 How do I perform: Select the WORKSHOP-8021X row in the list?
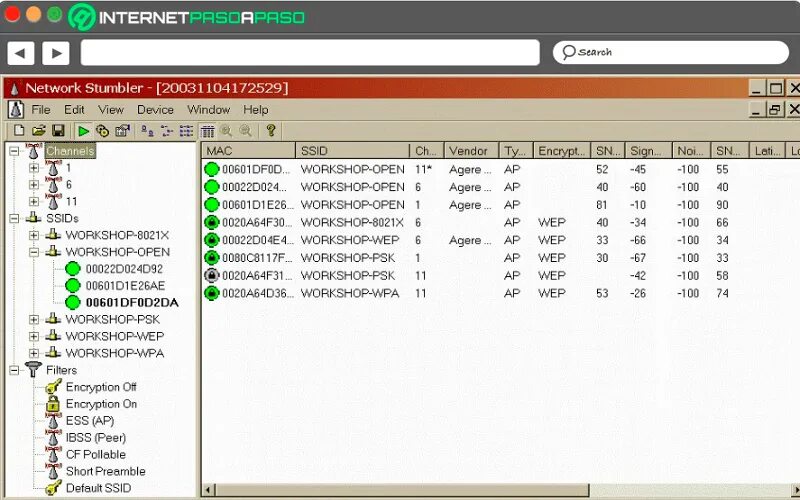pos(465,222)
